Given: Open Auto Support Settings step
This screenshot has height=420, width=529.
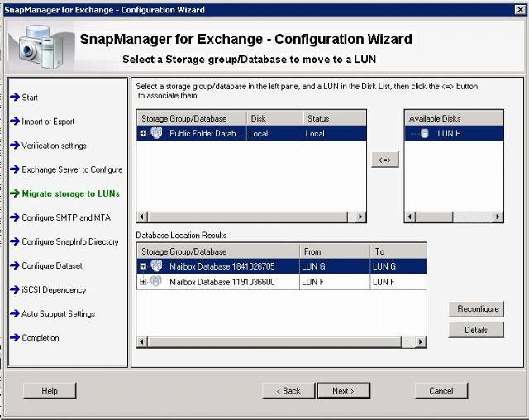Looking at the screenshot, I should (58, 313).
